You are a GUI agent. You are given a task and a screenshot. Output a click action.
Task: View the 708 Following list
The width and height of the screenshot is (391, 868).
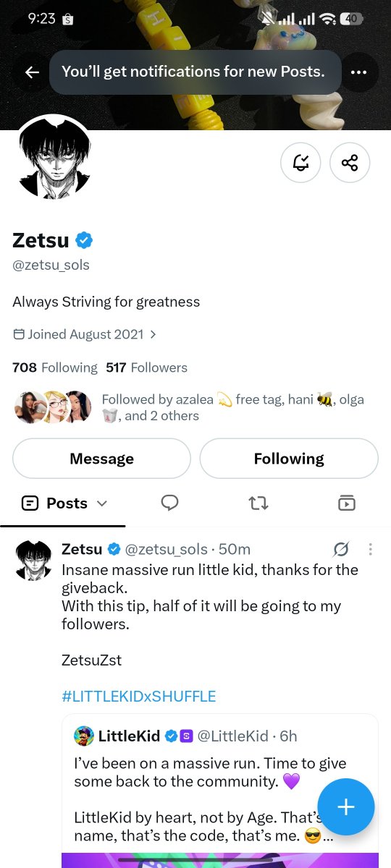pos(55,367)
